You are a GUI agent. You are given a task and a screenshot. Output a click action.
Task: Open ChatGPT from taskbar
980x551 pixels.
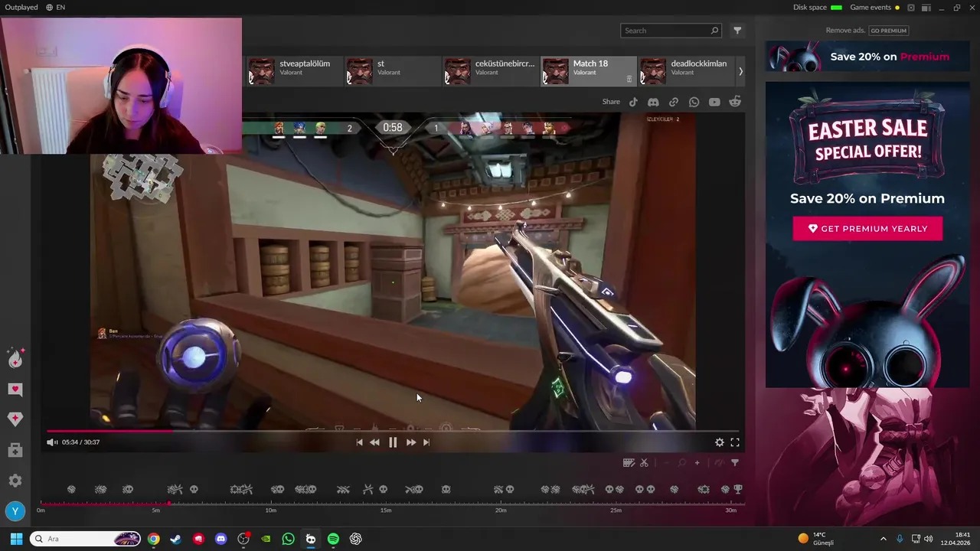(356, 539)
